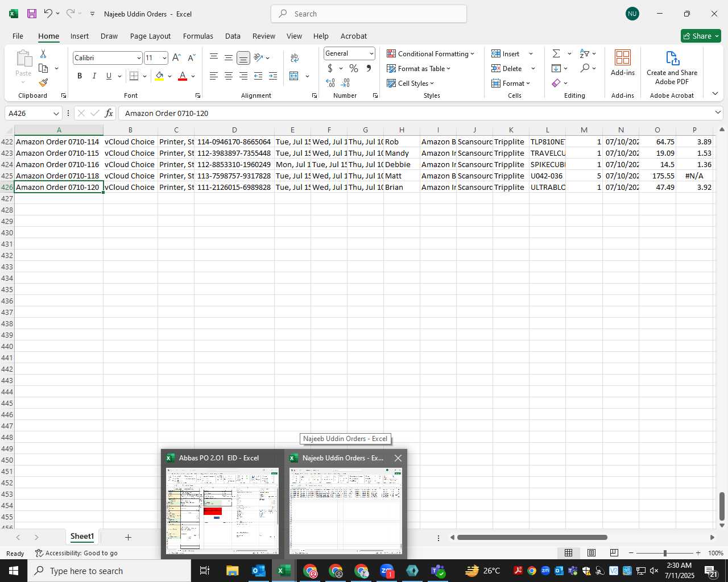Collapse the ribbon using chevron

point(715,94)
